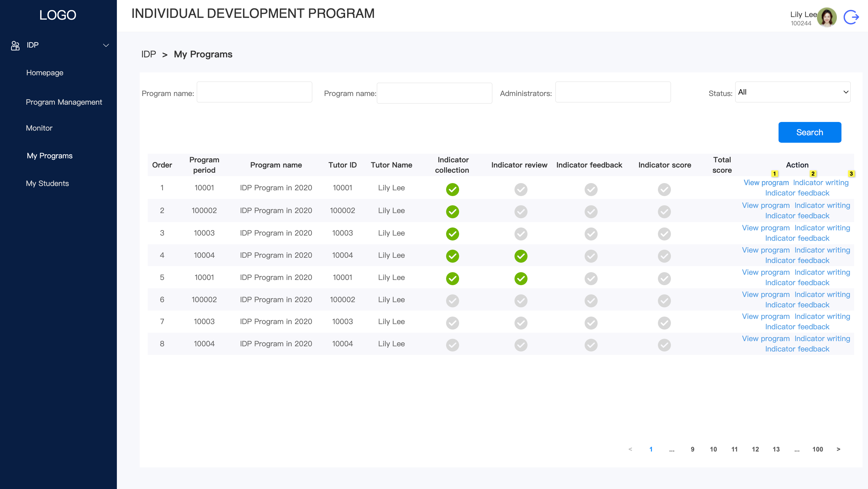Click green Indicator collection check for order 1
Screen dimensions: 868x489
[452, 190]
